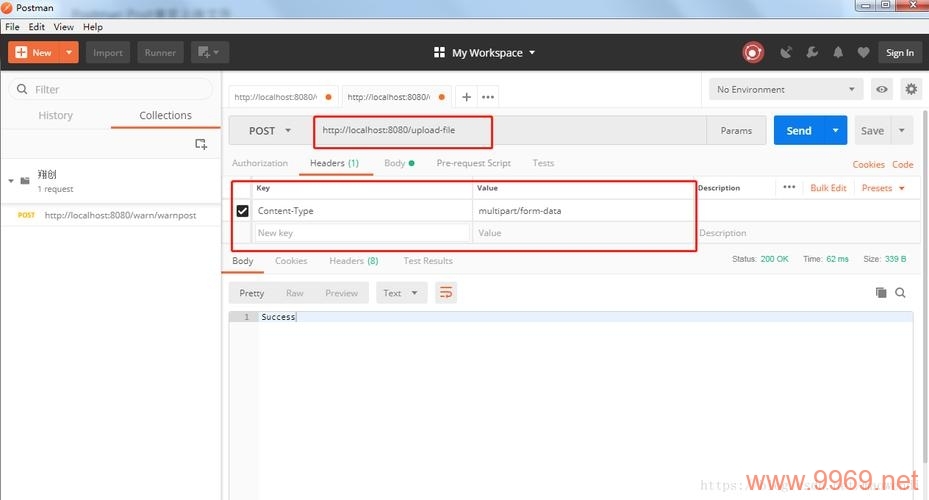
Task: Switch to the History tab
Action: click(x=56, y=115)
